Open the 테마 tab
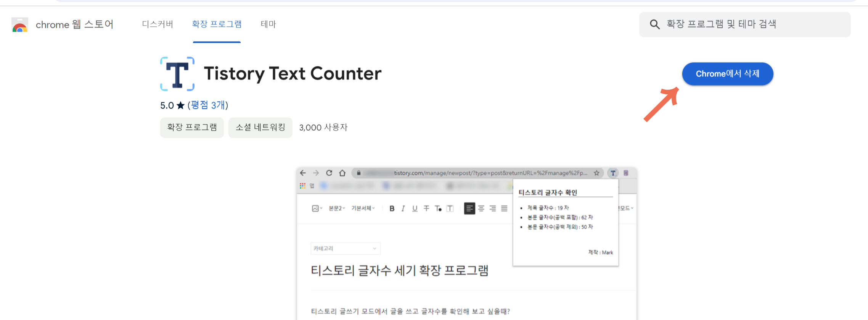The width and height of the screenshot is (868, 320). tap(268, 24)
